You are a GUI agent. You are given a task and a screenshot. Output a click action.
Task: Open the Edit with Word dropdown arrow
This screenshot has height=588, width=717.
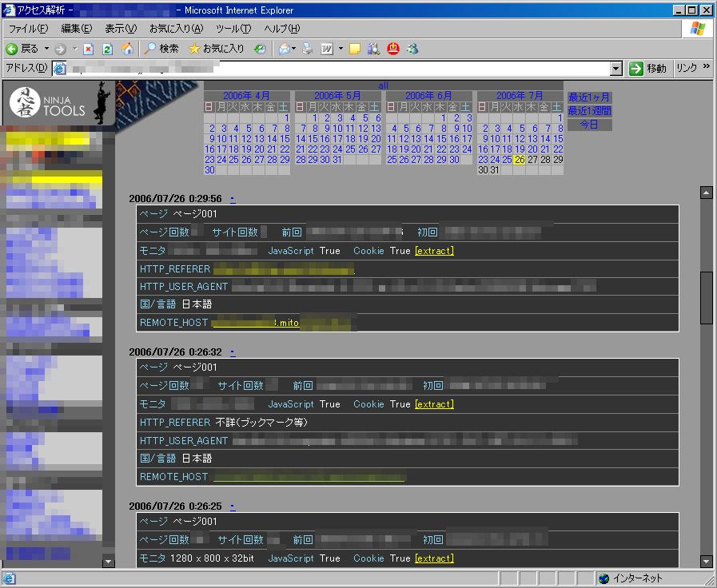341,49
